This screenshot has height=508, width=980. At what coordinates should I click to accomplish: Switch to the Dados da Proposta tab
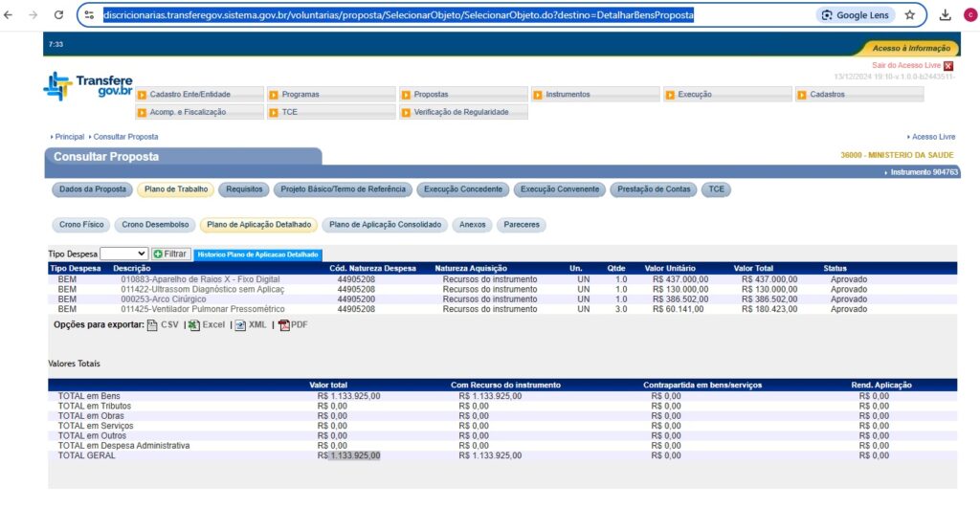pos(92,189)
